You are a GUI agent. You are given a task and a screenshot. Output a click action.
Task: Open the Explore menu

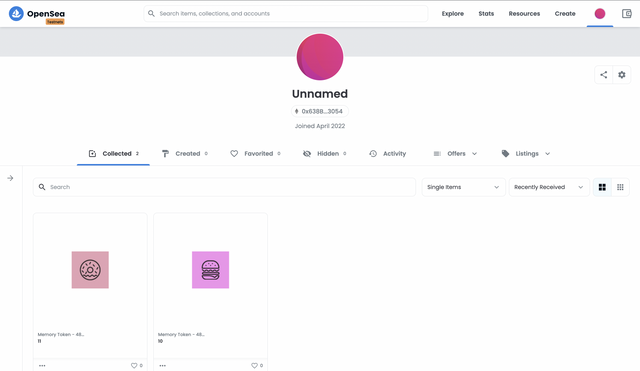[453, 13]
